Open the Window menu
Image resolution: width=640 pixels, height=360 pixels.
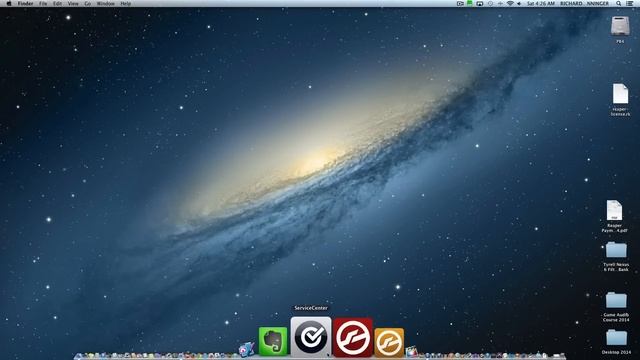[x=105, y=3]
